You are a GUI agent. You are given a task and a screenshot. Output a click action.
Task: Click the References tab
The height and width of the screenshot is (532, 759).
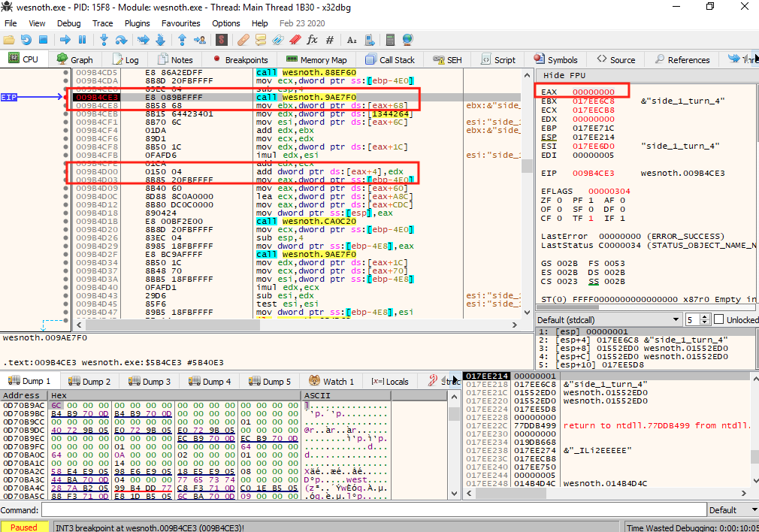[682, 59]
